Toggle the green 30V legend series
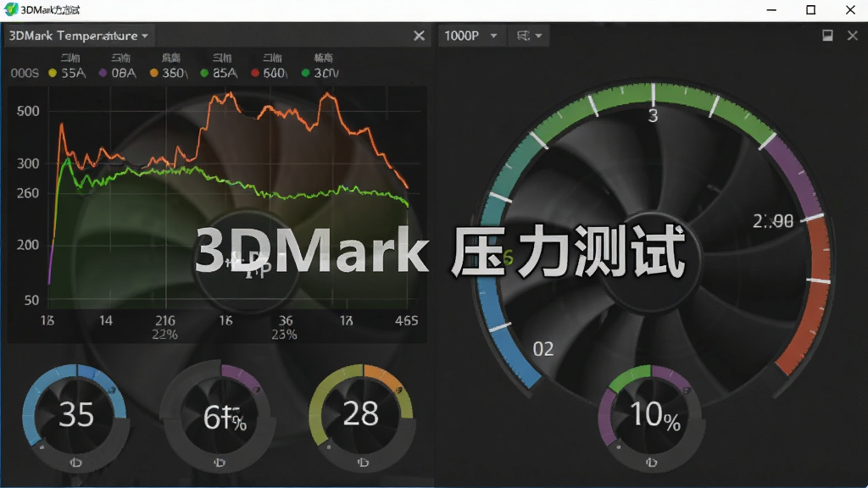The height and width of the screenshot is (488, 868). click(320, 73)
